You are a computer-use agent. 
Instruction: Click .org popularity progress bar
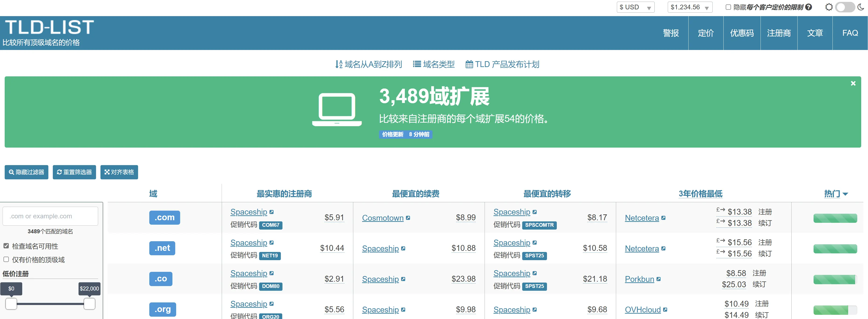coord(835,310)
